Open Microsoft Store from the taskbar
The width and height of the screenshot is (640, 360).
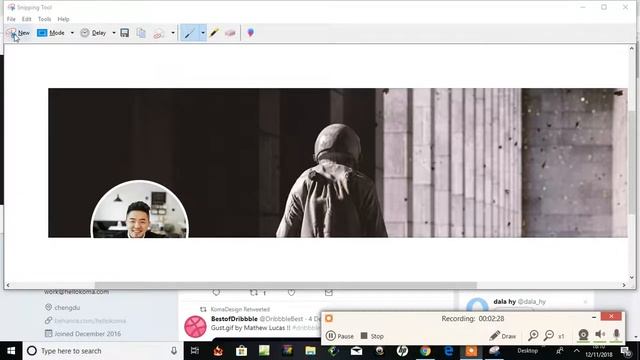[x=241, y=351]
